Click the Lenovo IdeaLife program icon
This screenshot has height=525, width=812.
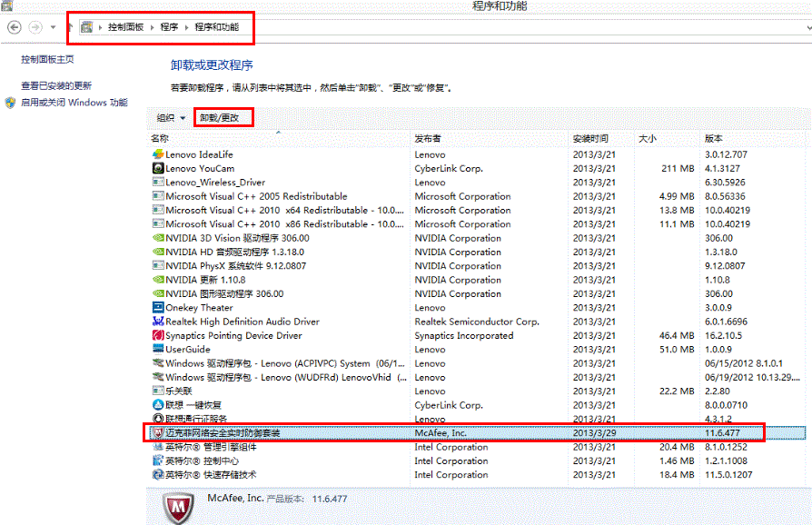tap(158, 154)
